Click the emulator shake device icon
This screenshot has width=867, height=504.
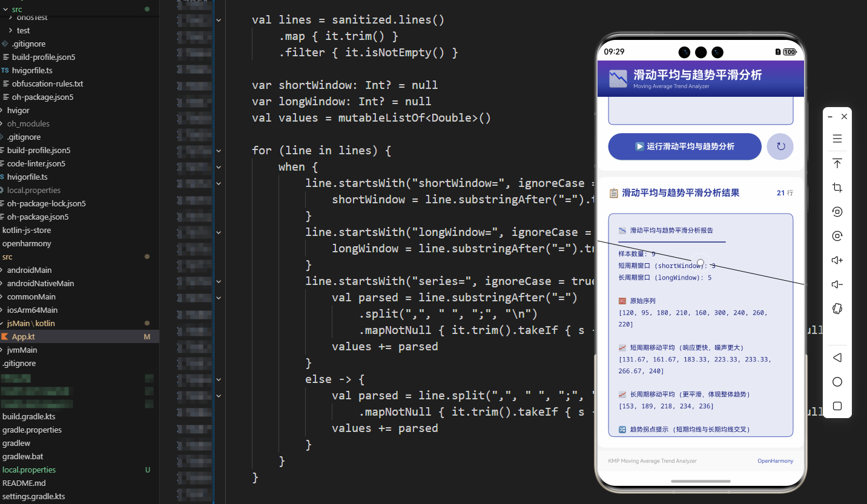837,309
